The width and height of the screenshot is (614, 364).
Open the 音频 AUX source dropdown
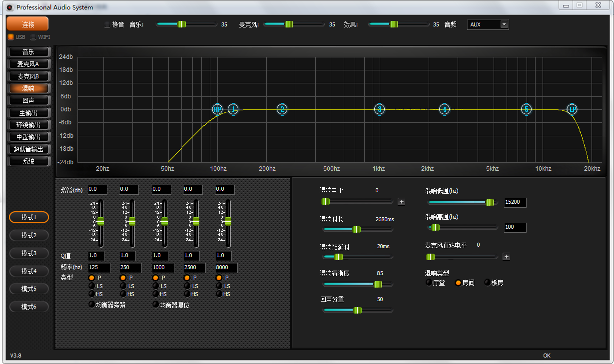coord(488,24)
